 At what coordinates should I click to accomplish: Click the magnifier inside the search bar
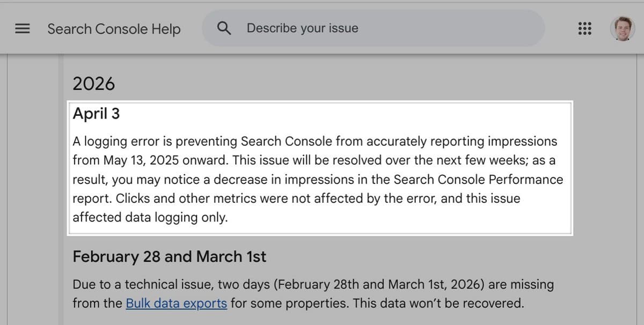[x=224, y=28]
